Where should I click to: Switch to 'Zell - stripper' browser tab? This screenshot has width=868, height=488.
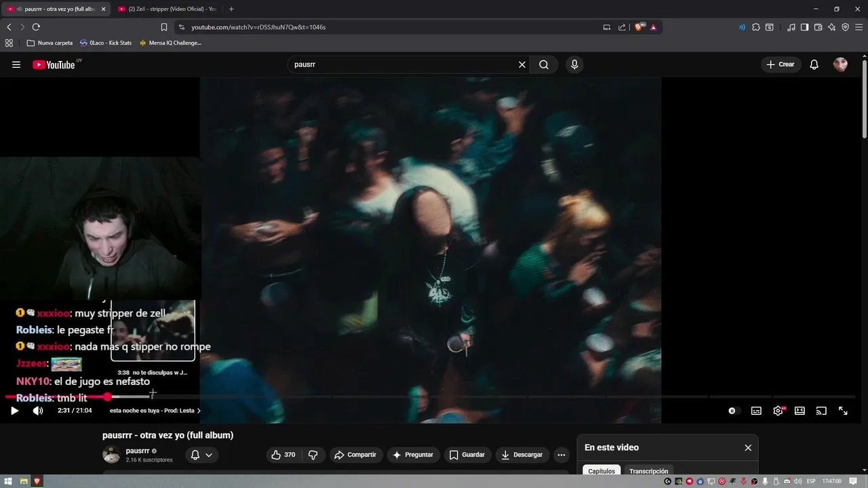[167, 9]
